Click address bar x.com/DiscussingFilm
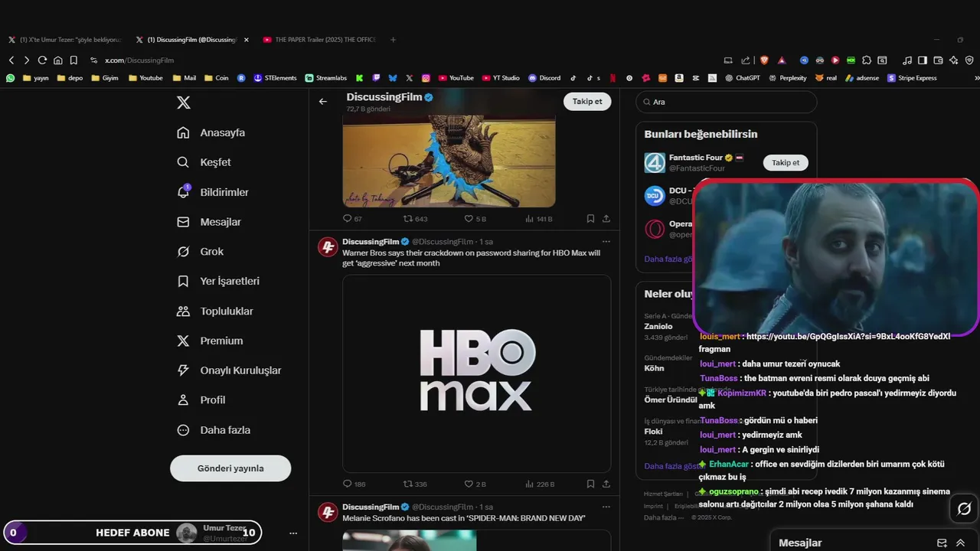Viewport: 980px width, 551px height. (139, 60)
